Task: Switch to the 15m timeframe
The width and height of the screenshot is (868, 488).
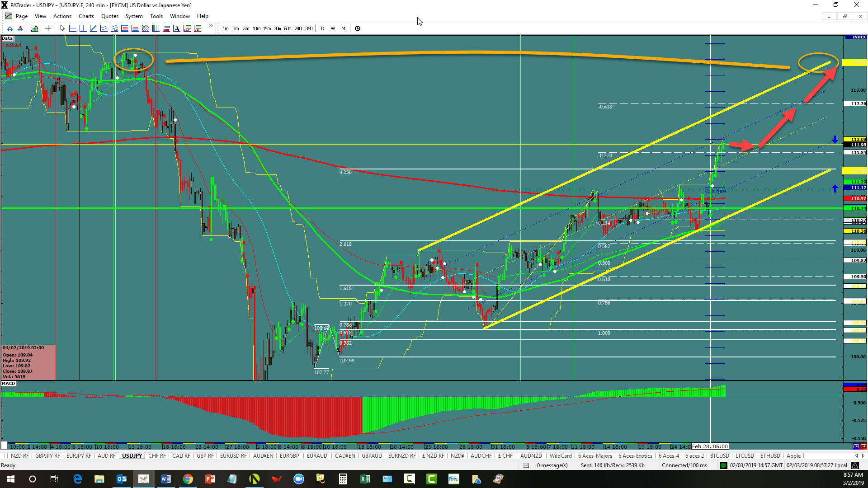Action: coord(267,28)
